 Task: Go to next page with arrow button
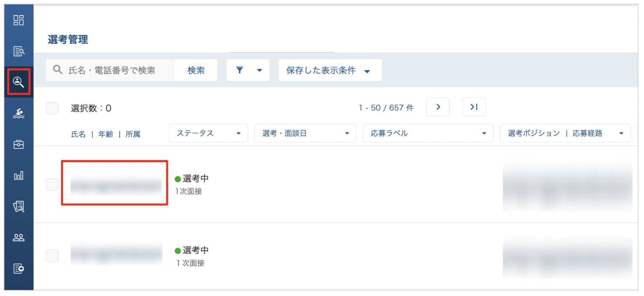click(438, 107)
